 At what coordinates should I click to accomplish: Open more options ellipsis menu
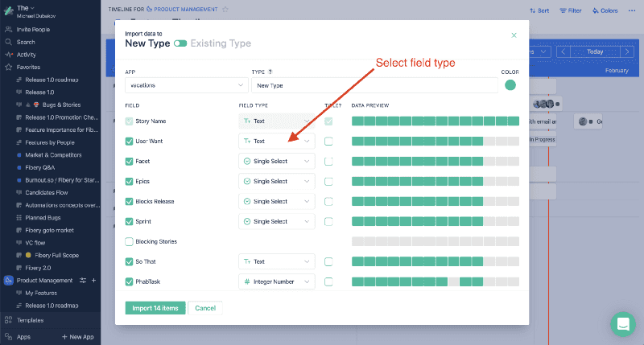point(632,10)
